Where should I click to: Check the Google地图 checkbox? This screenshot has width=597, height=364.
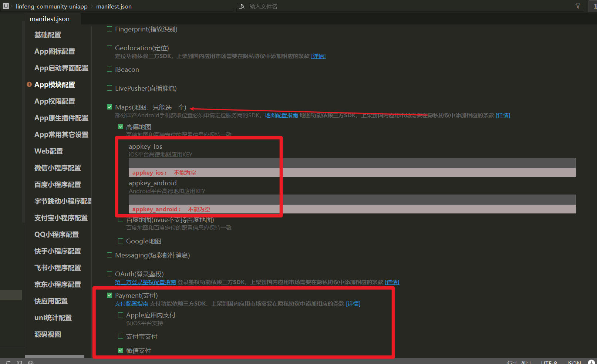pos(121,241)
